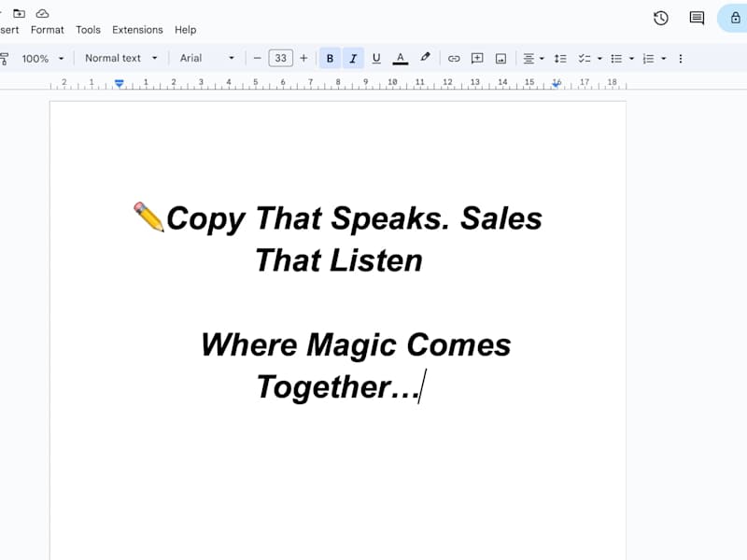747x560 pixels.
Task: Click the pencil emoji in the heading
Action: 148,217
